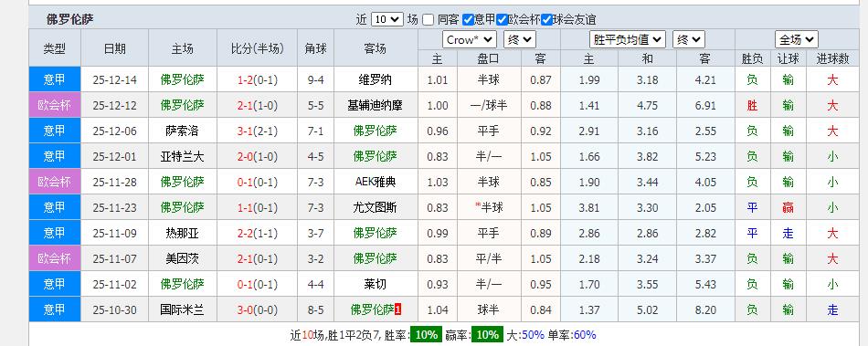868x346 pixels.
Task: Click the corner count 9-4
Action: click(315, 80)
